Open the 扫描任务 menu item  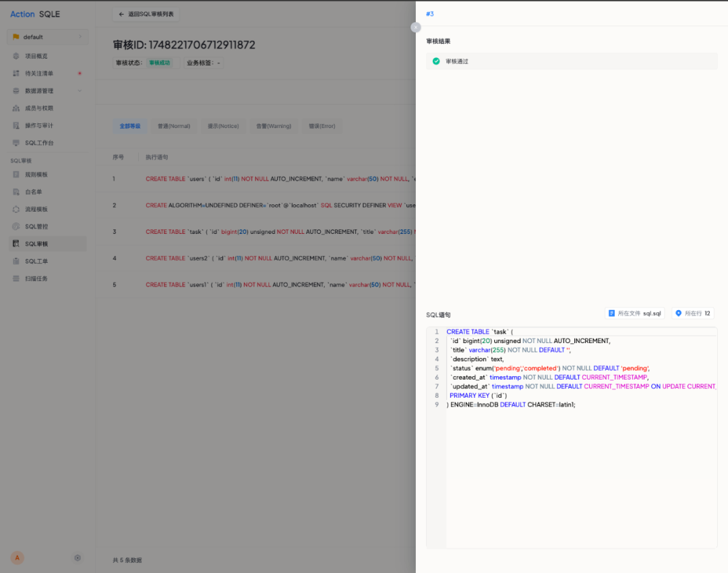tap(47, 278)
